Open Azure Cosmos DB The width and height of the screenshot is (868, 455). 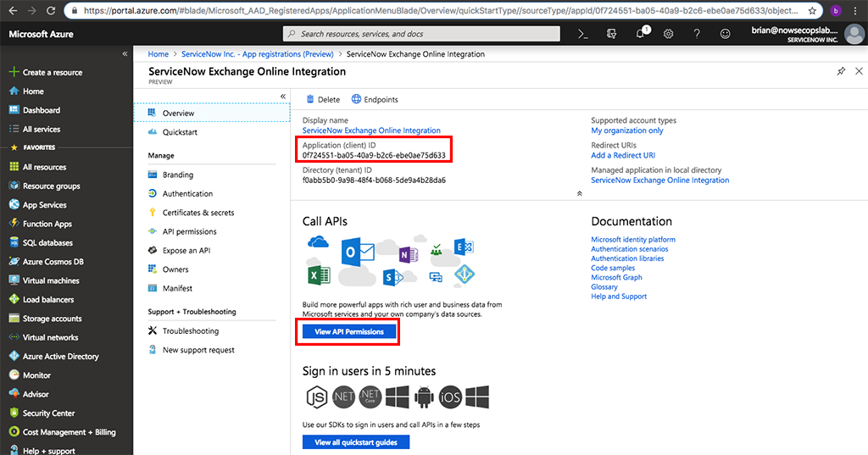coord(47,262)
